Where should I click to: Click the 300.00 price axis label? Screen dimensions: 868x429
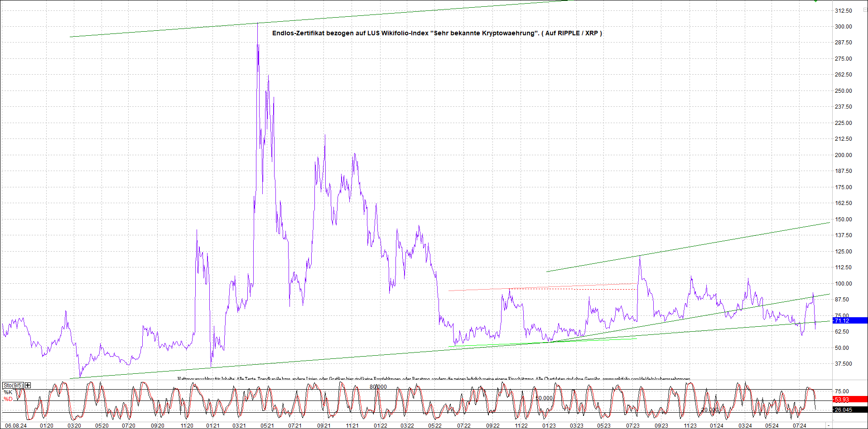843,27
